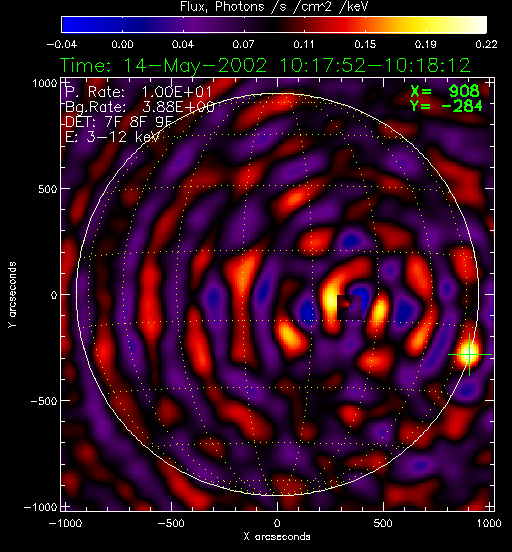Click the X arcseconds axis title
The image size is (512, 552).
click(x=277, y=537)
